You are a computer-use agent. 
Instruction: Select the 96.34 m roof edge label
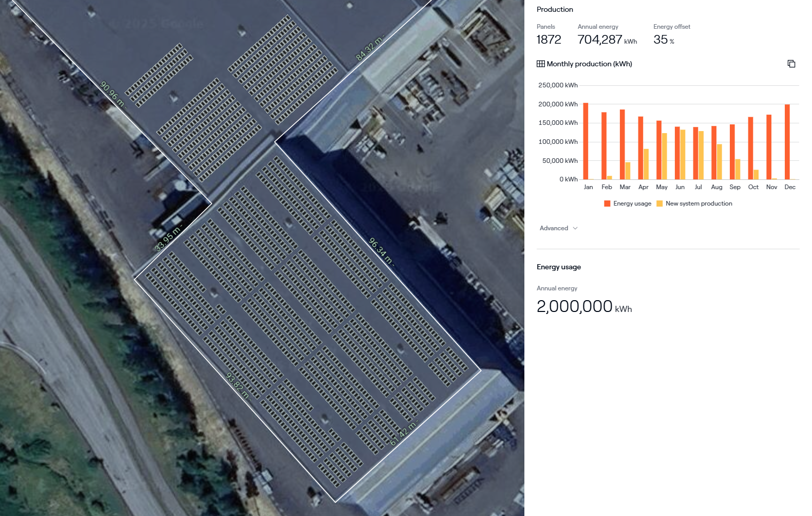[381, 251]
